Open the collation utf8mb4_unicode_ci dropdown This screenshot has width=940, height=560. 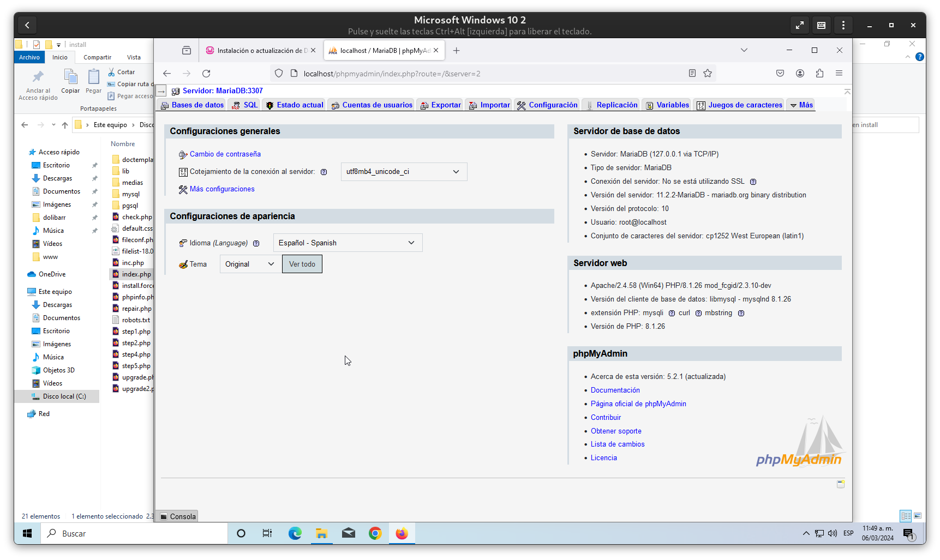(404, 172)
